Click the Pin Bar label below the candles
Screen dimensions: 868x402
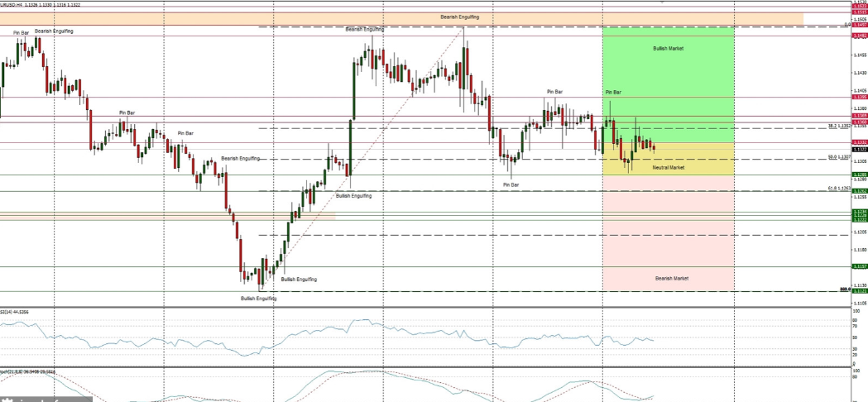tap(511, 184)
